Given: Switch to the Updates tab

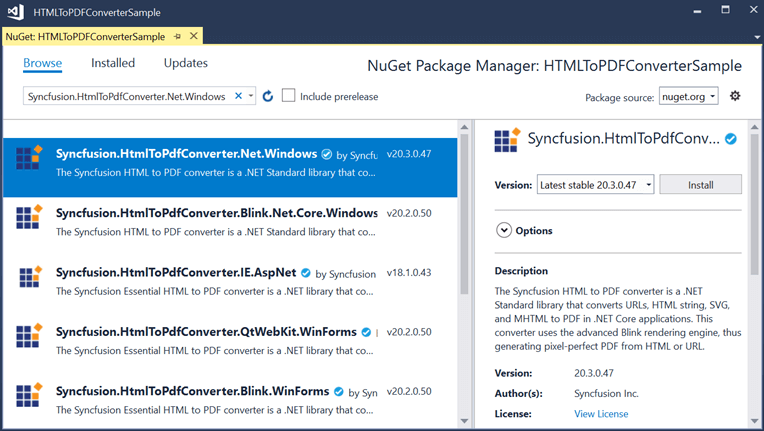Looking at the screenshot, I should pos(185,63).
